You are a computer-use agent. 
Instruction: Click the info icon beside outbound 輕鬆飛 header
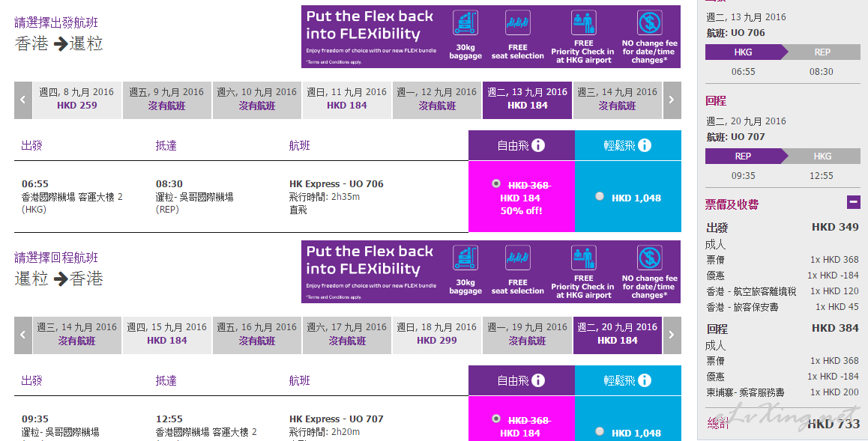(645, 145)
